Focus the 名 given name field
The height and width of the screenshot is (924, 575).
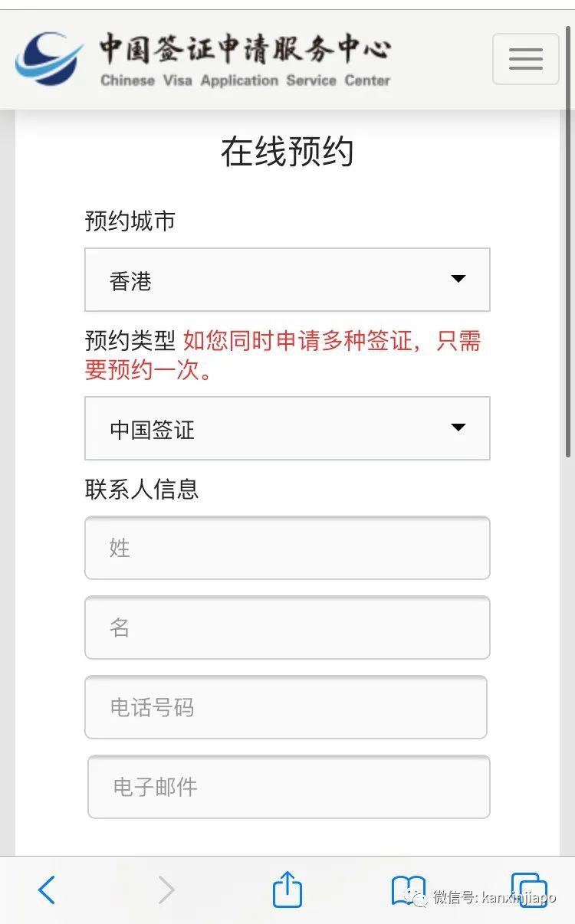287,627
